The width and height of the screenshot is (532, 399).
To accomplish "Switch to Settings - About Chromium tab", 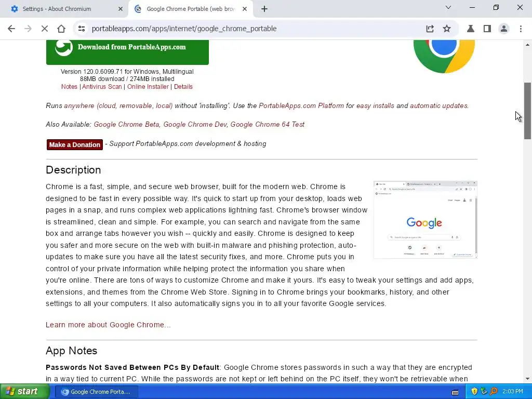I will [64, 9].
